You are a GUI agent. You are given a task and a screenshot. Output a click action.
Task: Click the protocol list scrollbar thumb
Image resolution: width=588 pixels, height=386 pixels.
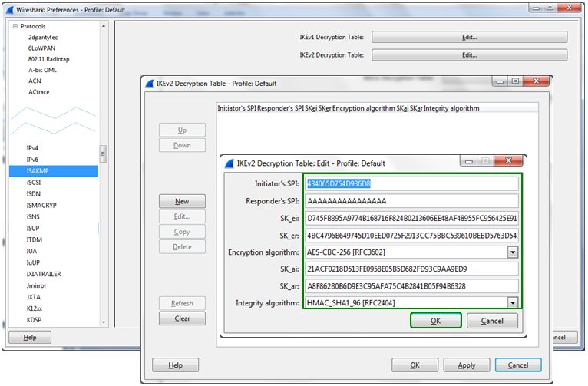coord(104,153)
